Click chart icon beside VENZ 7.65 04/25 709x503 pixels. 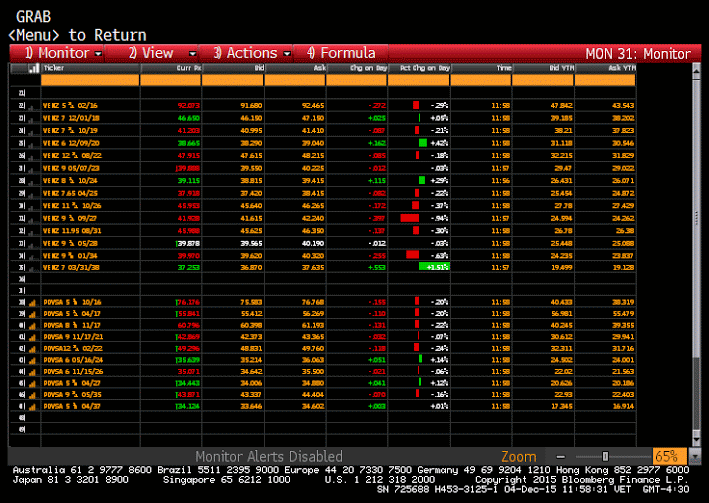click(x=32, y=195)
